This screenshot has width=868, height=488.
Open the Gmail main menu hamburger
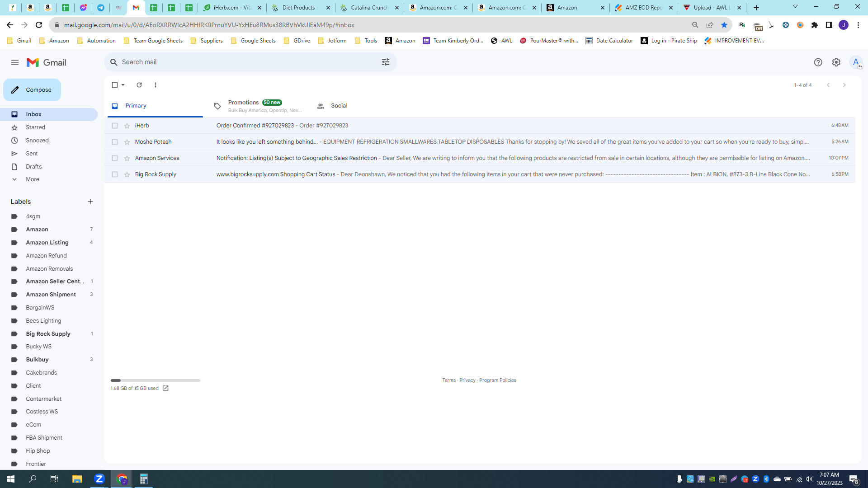[15, 62]
